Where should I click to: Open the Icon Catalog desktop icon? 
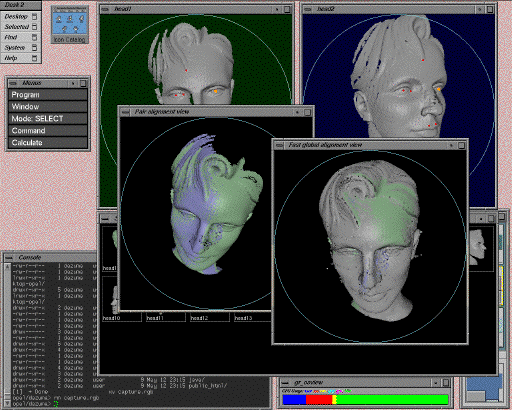(70, 24)
